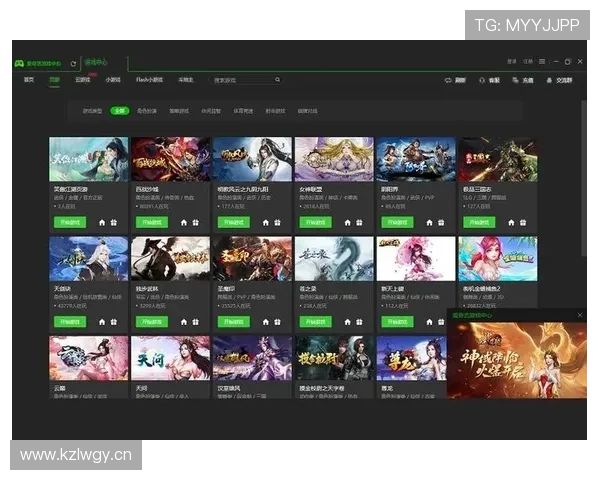This screenshot has width=600, height=480.
Task: Filter games by 策略游戏
Action: [179, 111]
